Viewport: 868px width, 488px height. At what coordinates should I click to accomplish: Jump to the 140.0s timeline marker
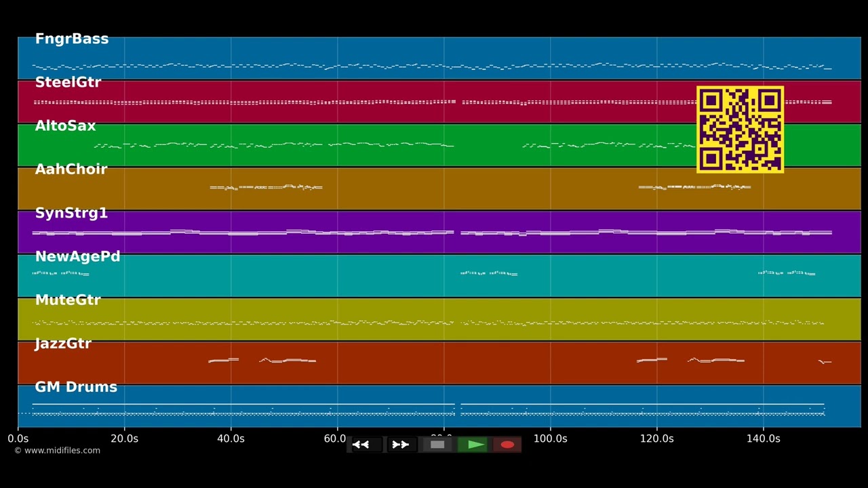pos(763,439)
